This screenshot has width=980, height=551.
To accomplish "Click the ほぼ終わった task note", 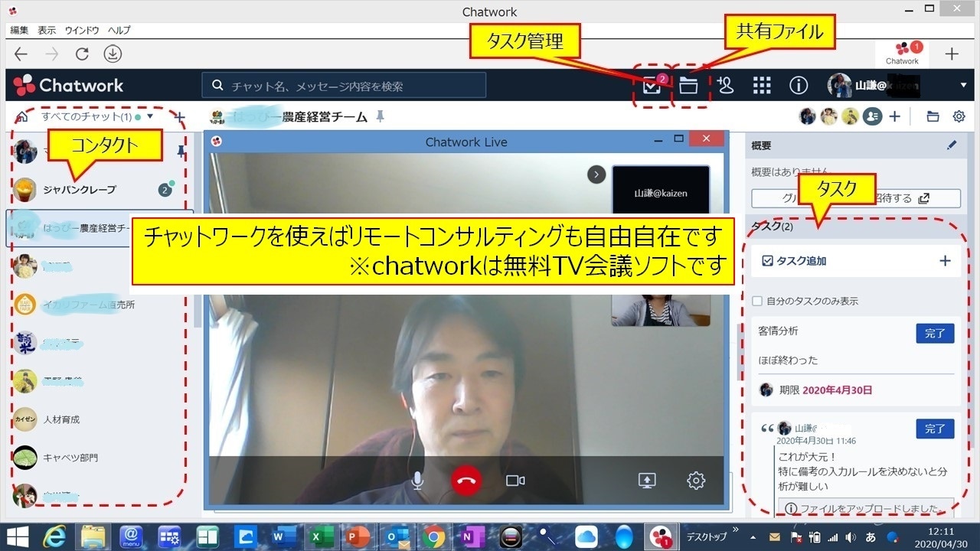I will tap(788, 360).
